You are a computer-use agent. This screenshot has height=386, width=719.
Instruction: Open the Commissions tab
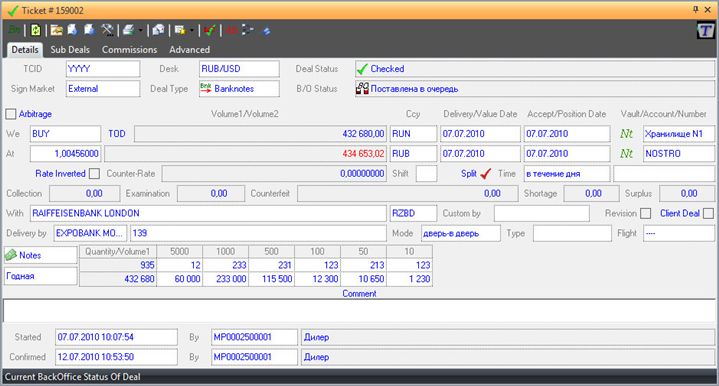129,50
